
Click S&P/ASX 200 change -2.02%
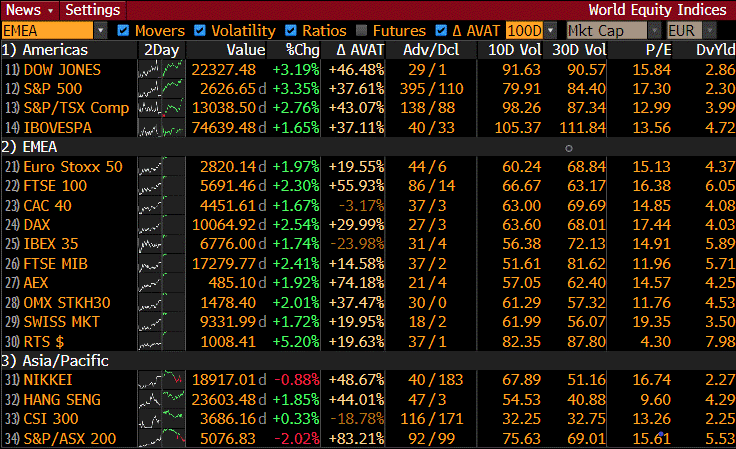click(297, 439)
